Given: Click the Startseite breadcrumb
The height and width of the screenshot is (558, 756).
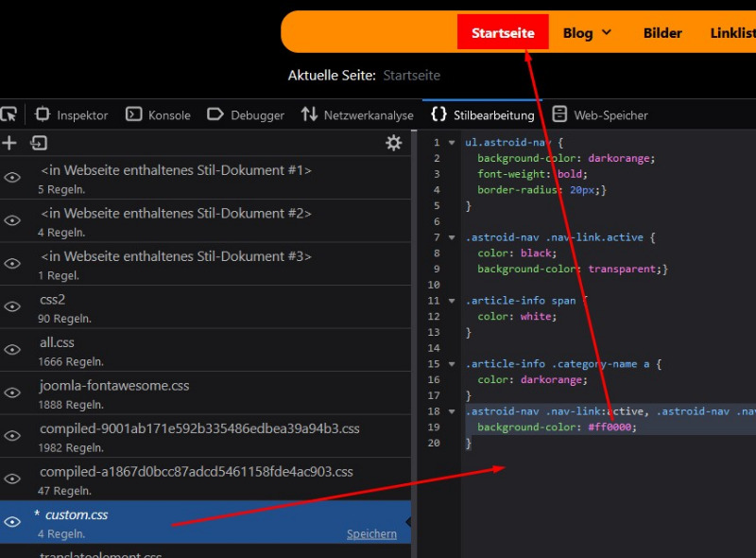Looking at the screenshot, I should click(411, 76).
